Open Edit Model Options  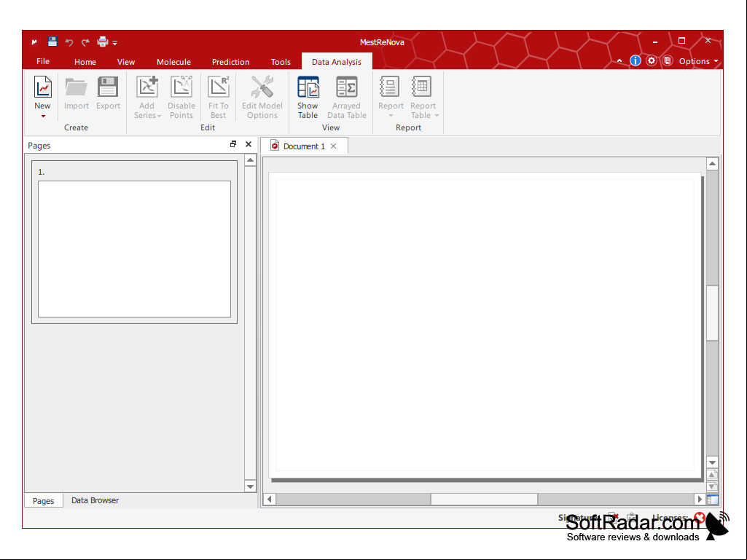[262, 97]
